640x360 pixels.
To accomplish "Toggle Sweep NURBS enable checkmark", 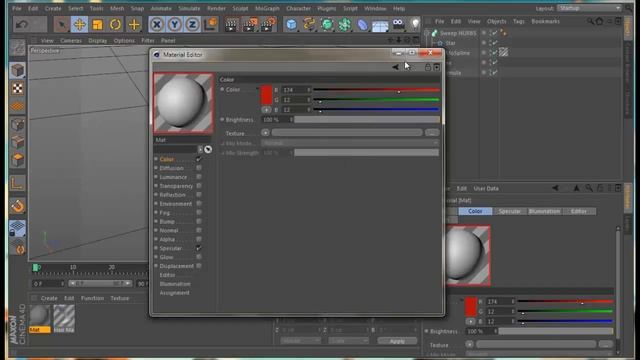I will (x=494, y=33).
